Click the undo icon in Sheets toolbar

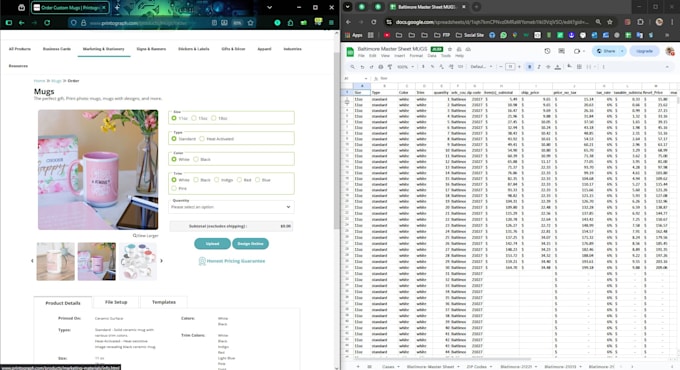[x=362, y=67]
